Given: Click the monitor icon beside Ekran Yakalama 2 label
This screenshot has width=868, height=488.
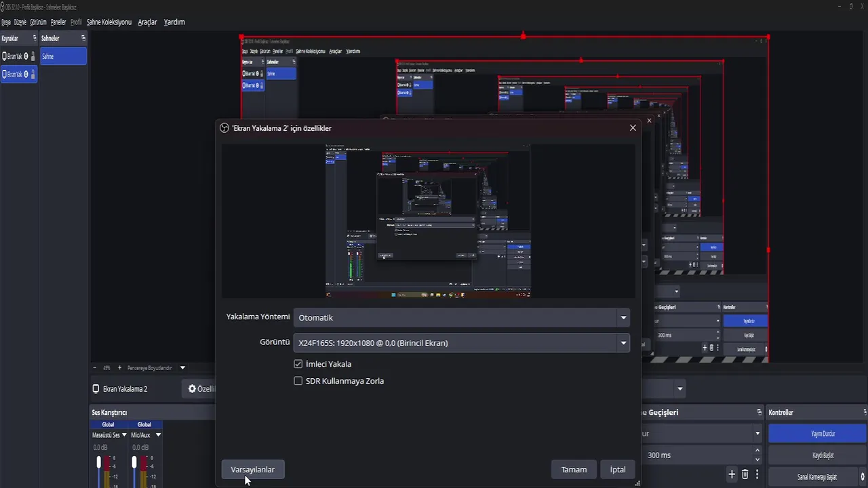Looking at the screenshot, I should 96,389.
